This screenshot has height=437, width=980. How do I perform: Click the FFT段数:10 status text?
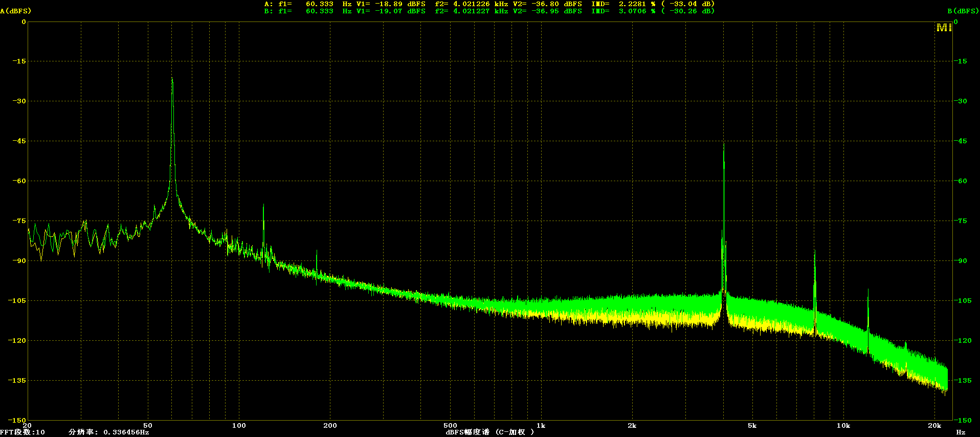tap(23, 432)
